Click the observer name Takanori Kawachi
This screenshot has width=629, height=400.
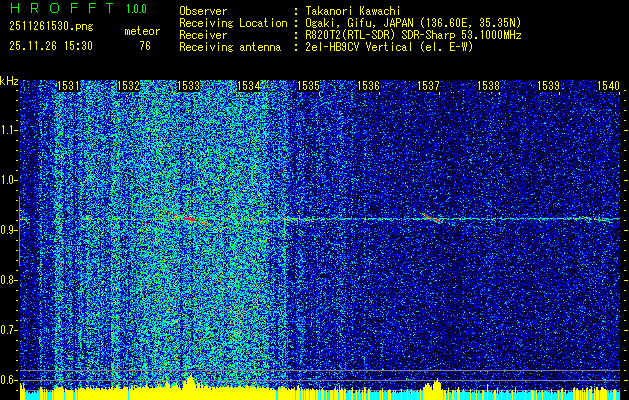[353, 11]
